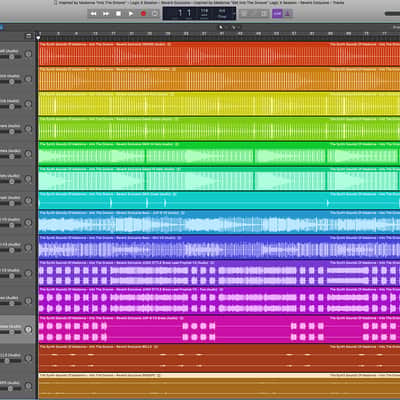
Task: Click pan knob on the rust brown track
Action: coord(28,358)
